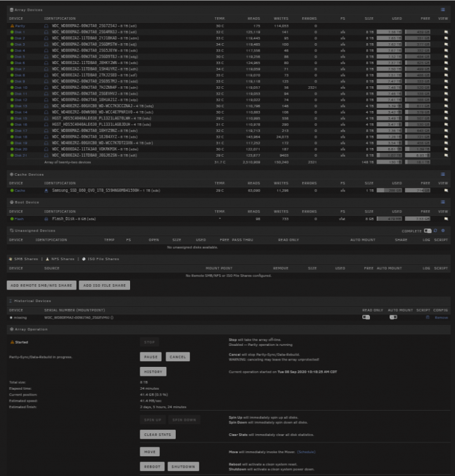Open the Disk 12 device link
This screenshot has width=455, height=476.
[x=21, y=100]
